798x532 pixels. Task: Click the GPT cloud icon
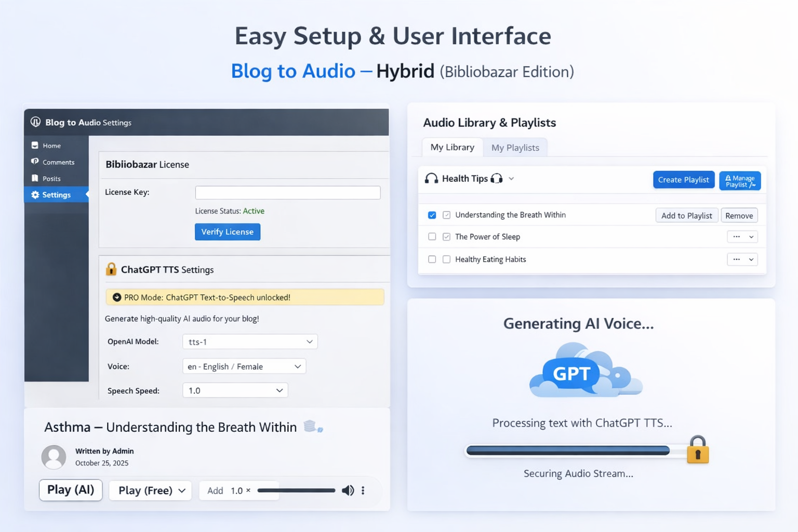[x=585, y=371]
